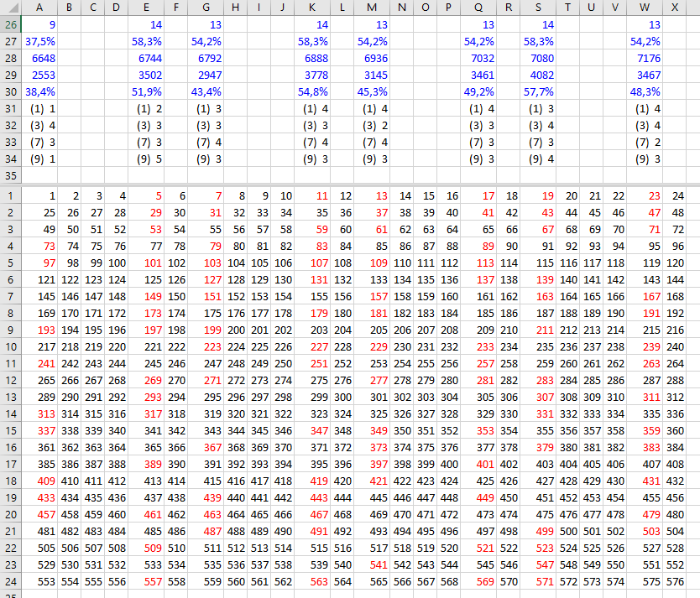
Task: Select column header Q
Action: click(x=478, y=8)
